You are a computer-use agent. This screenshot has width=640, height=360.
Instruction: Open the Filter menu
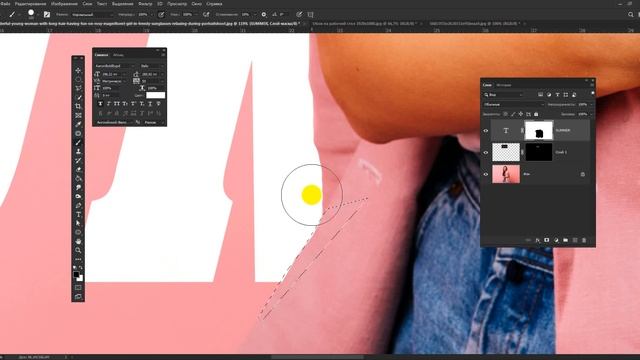[145, 4]
